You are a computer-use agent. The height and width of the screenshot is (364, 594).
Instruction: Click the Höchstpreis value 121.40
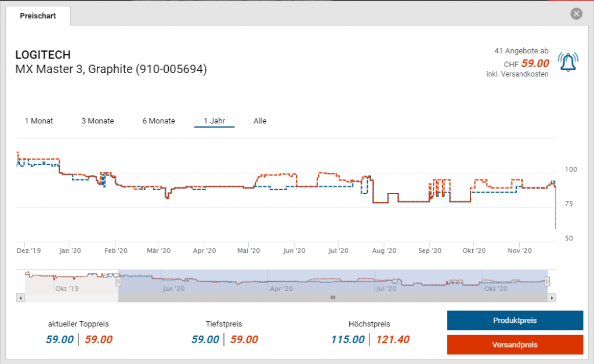tap(392, 340)
